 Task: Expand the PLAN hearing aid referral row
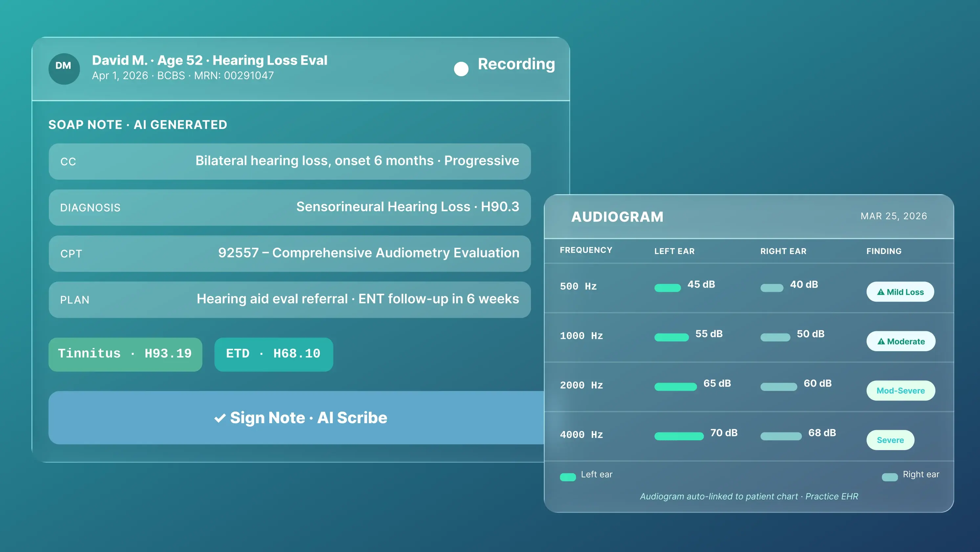(x=289, y=300)
